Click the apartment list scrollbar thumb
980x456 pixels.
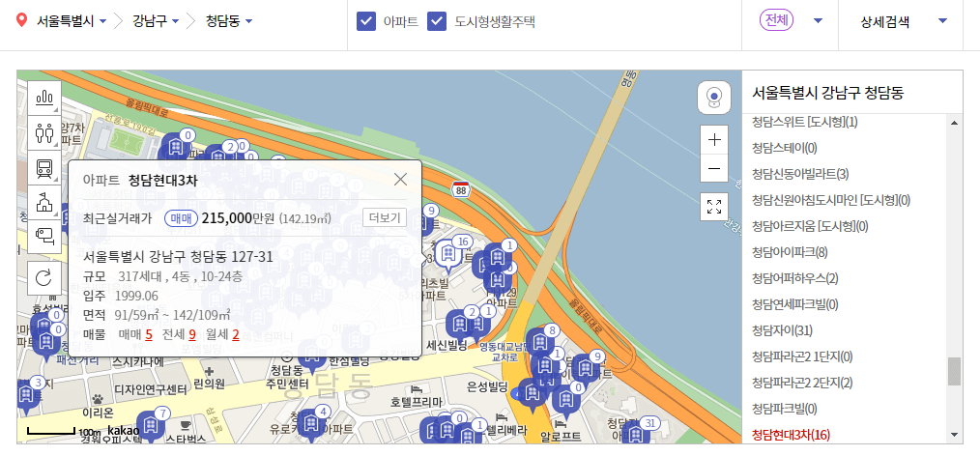coord(954,372)
